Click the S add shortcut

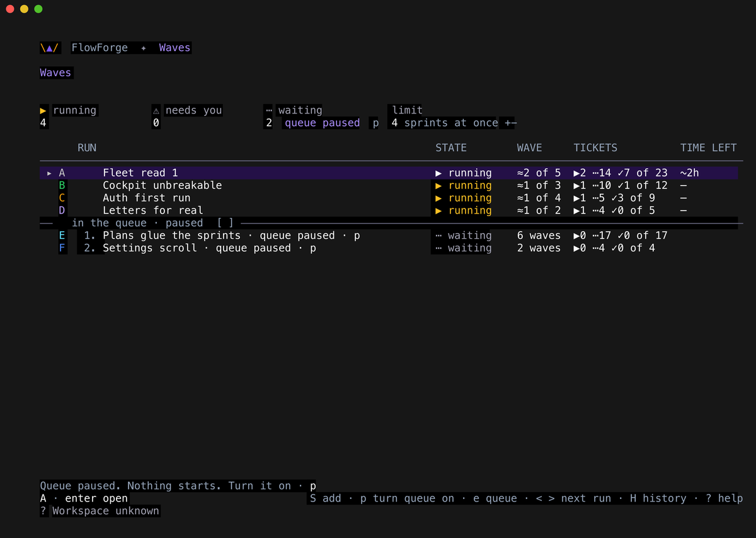[x=325, y=498]
